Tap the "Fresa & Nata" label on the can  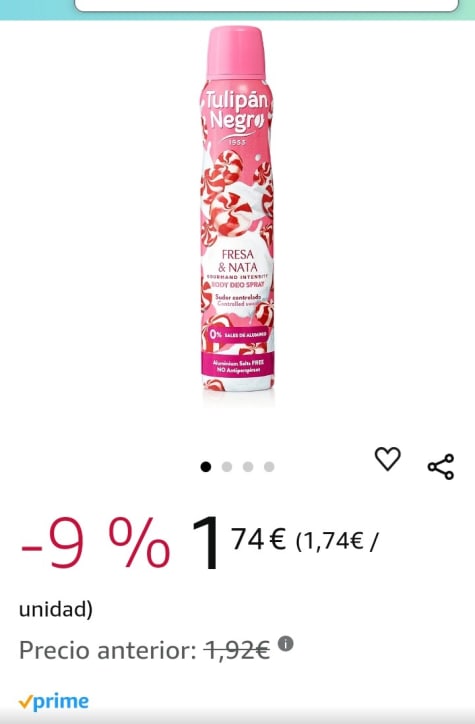pos(238,261)
